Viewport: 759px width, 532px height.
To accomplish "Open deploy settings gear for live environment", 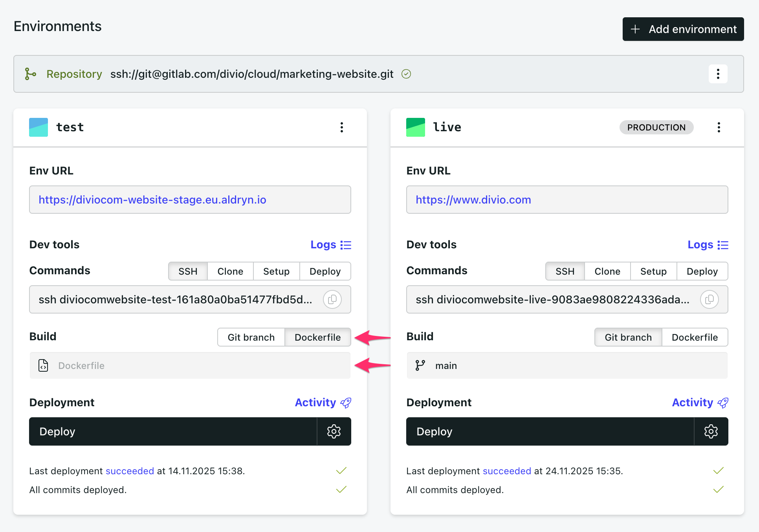I will pyautogui.click(x=711, y=431).
